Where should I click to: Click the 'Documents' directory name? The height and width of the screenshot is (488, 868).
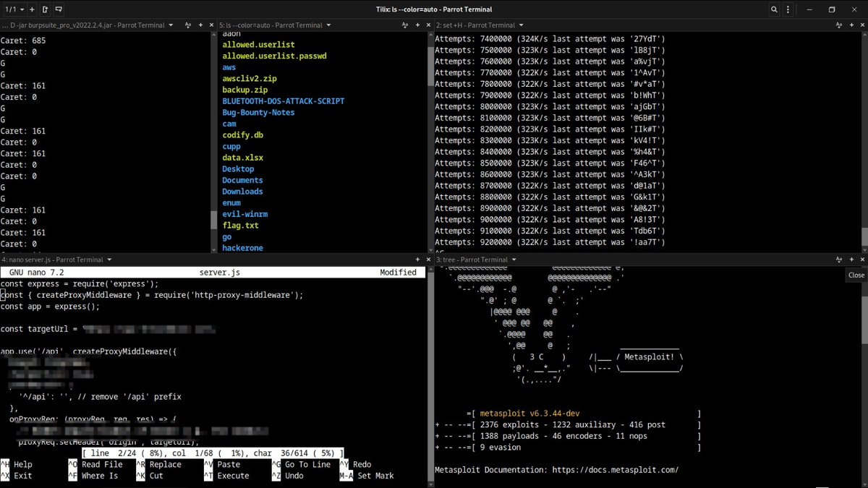point(242,180)
